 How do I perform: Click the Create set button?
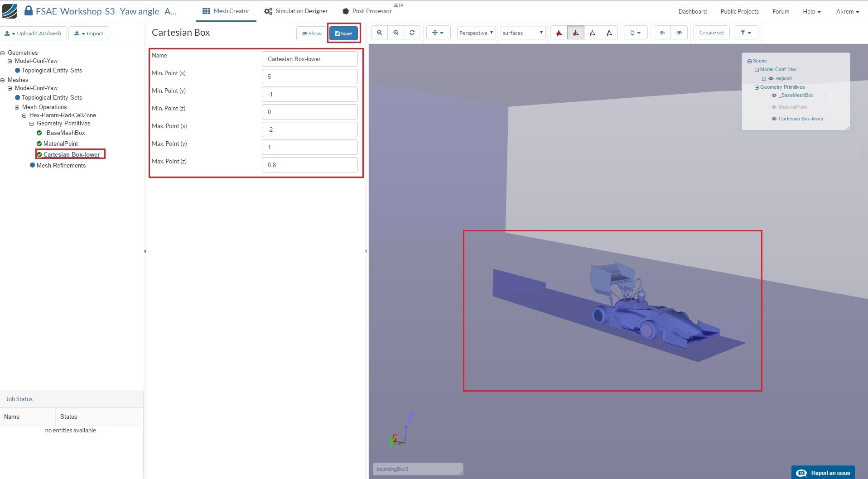tap(711, 33)
